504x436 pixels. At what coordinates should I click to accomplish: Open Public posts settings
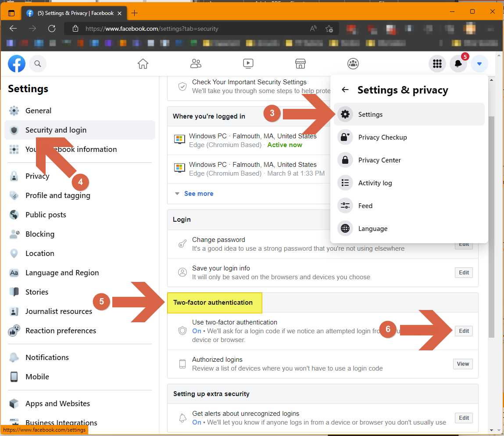point(80,215)
